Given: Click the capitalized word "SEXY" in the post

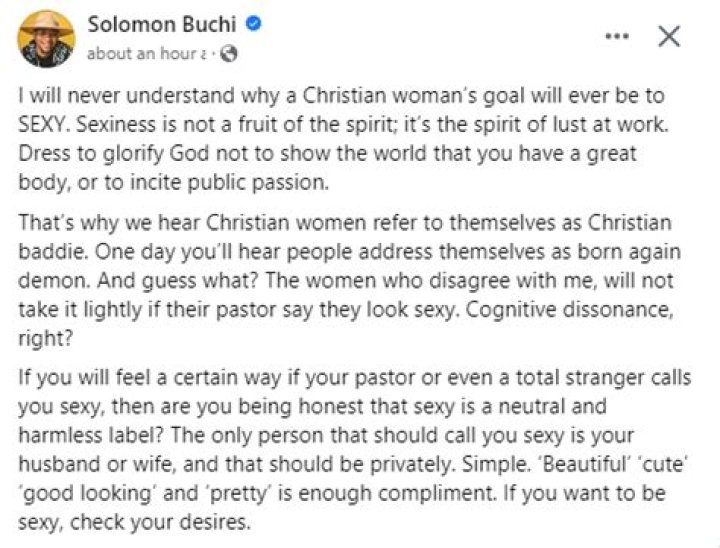Looking at the screenshot, I should click(x=45, y=132).
